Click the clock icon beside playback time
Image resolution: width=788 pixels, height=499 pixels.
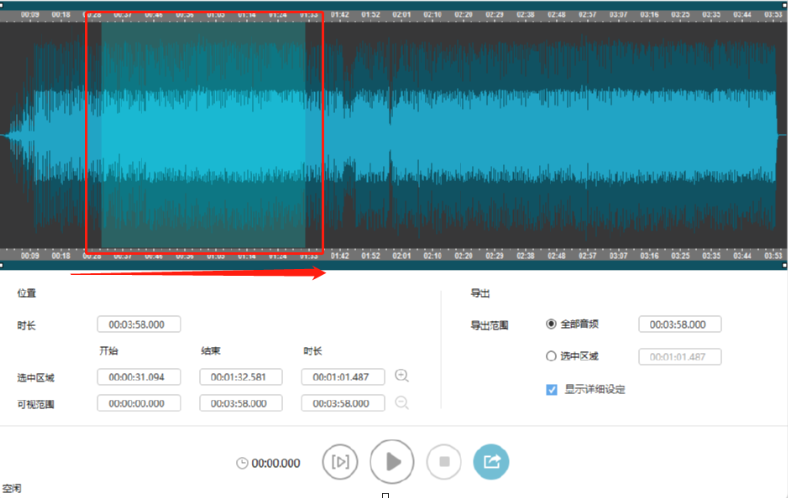tap(242, 463)
